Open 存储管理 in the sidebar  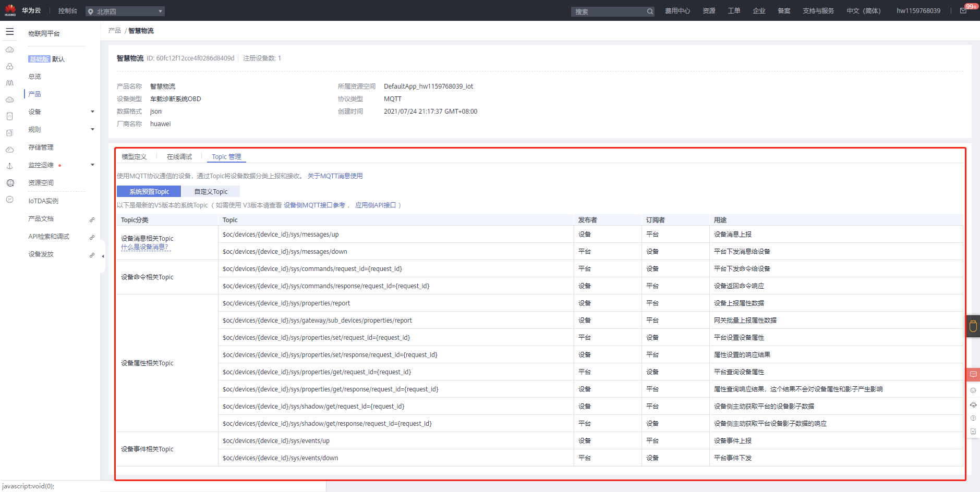pyautogui.click(x=41, y=147)
